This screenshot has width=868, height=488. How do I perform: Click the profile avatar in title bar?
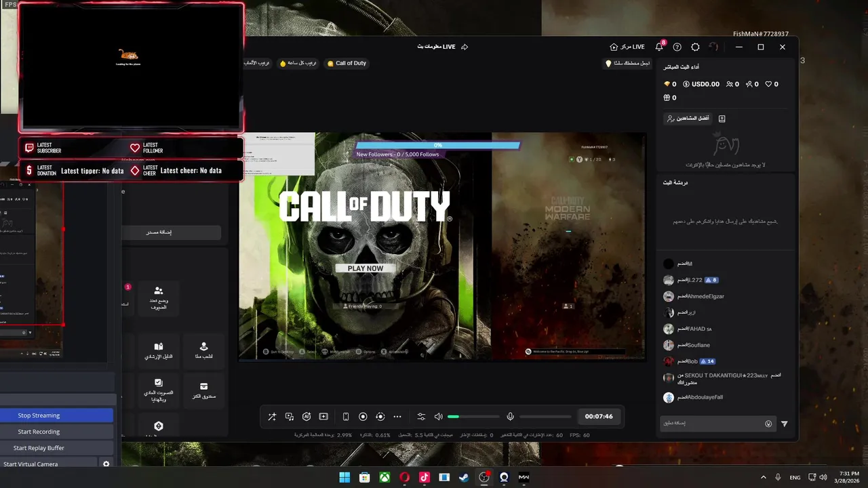[x=713, y=47]
